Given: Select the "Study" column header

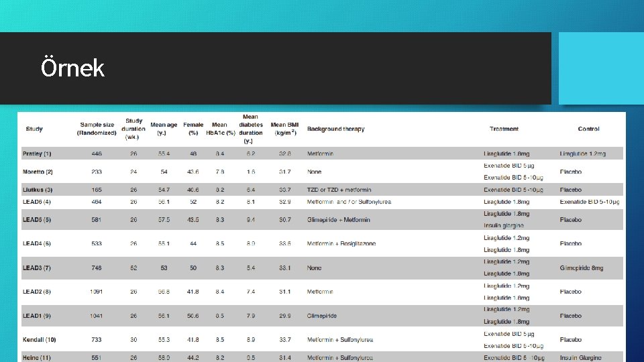Looking at the screenshot, I should (34, 129).
